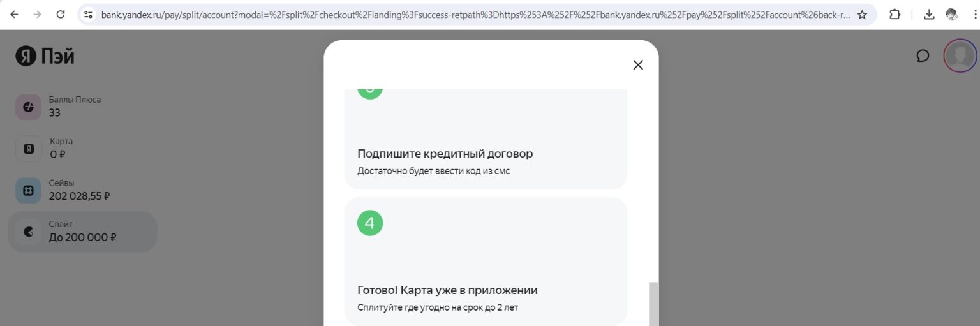This screenshot has height=326, width=980.
Task: Click the Yandex Pay logo
Action: coord(45,57)
